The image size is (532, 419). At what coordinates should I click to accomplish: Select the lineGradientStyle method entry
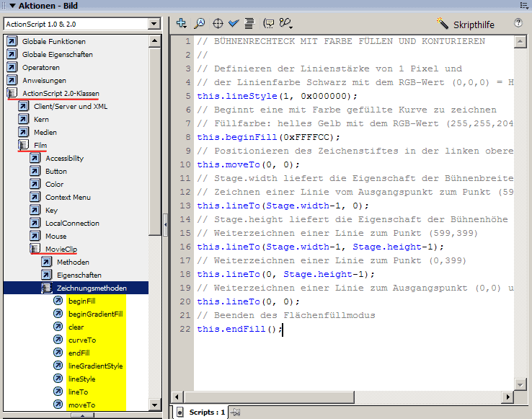(96, 366)
